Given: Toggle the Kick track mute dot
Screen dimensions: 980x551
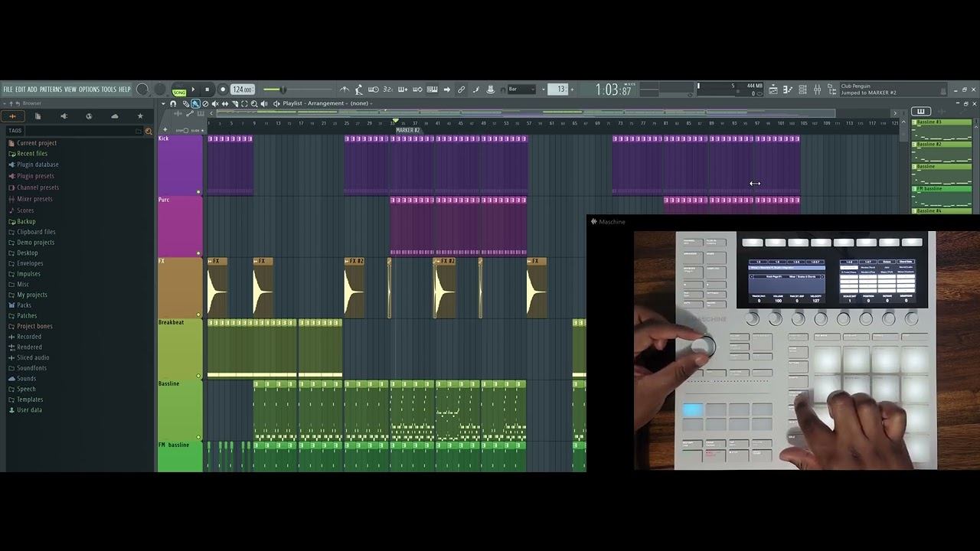Looking at the screenshot, I should coord(198,192).
